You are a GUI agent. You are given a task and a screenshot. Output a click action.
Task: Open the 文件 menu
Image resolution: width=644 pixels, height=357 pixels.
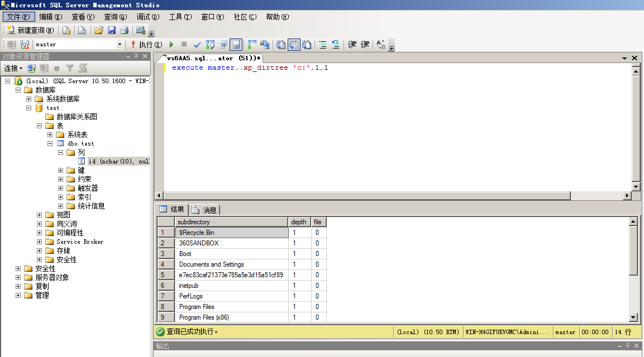[x=18, y=17]
